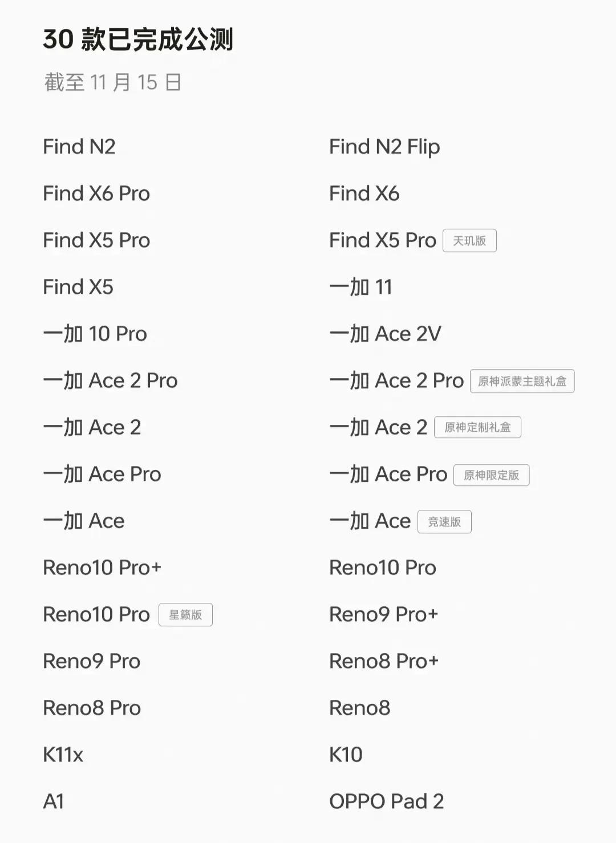The width and height of the screenshot is (616, 843).
Task: Tap the Reno8 Pro+ entry
Action: (384, 661)
